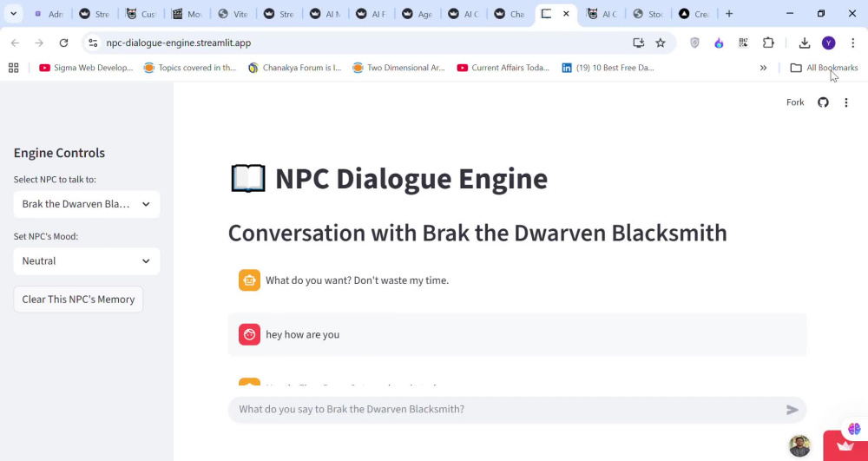Bookmark this page with the star icon
This screenshot has width=868, height=461.
tap(661, 43)
